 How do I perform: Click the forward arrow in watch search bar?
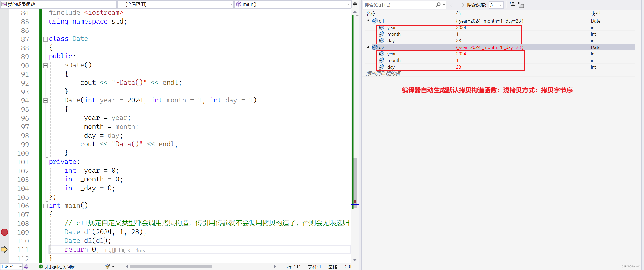(x=462, y=5)
